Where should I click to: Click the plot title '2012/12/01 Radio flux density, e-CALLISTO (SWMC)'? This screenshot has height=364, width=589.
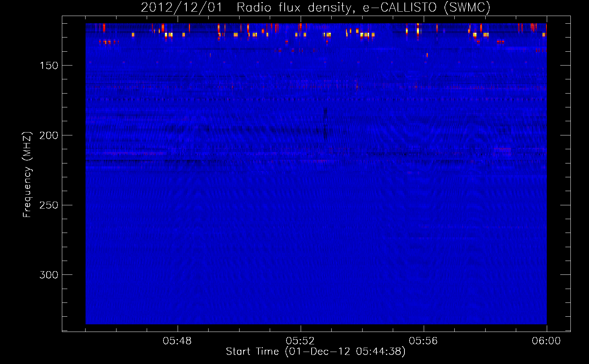click(316, 8)
